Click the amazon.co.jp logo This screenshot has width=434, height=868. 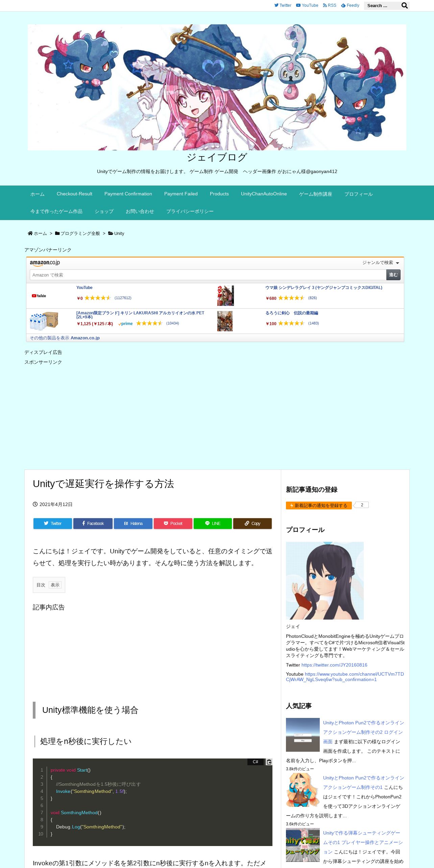[45, 263]
